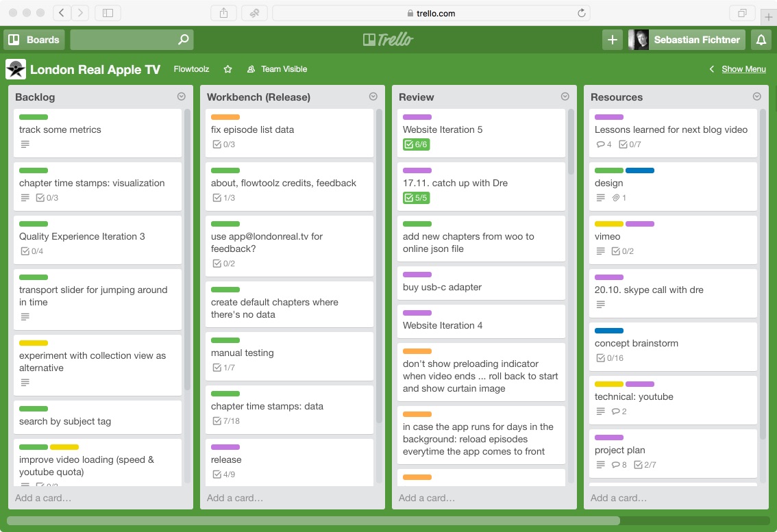Image resolution: width=777 pixels, height=532 pixels.
Task: Click description icon on project plan card
Action: click(601, 465)
